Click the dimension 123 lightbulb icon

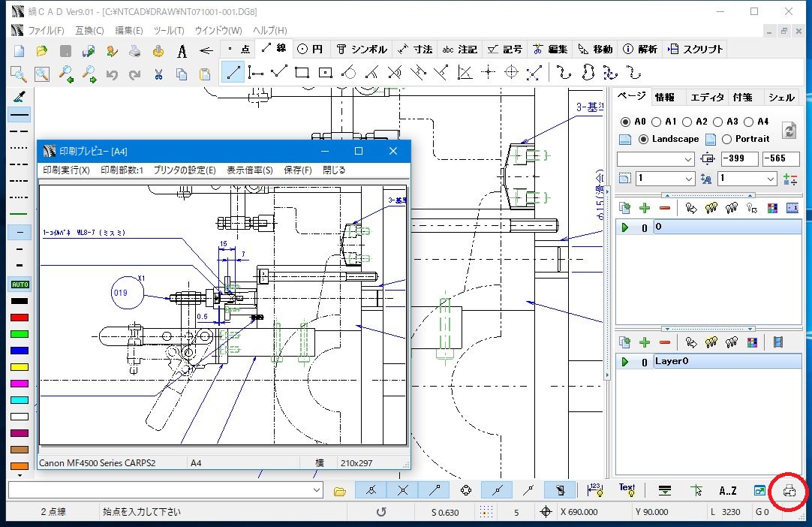[595, 489]
